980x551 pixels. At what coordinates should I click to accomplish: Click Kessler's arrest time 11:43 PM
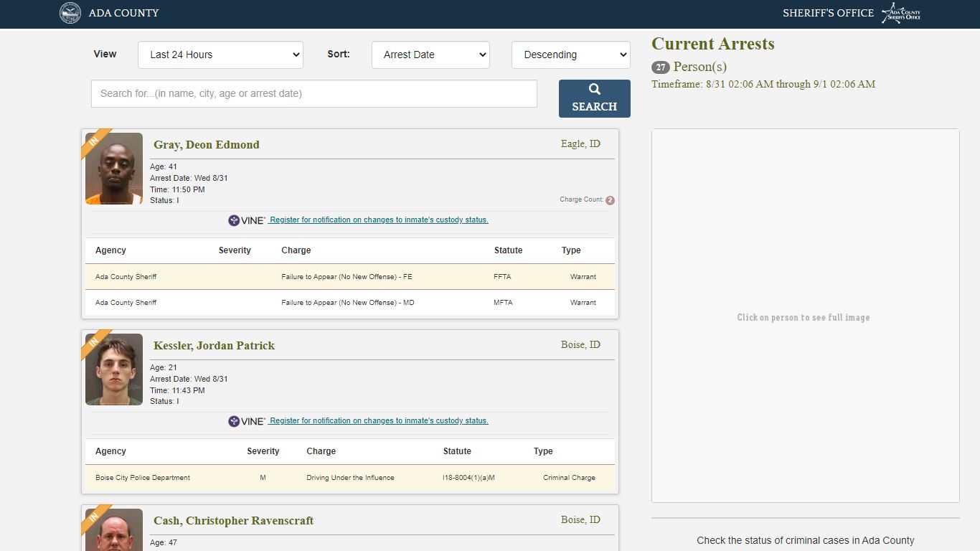(177, 390)
